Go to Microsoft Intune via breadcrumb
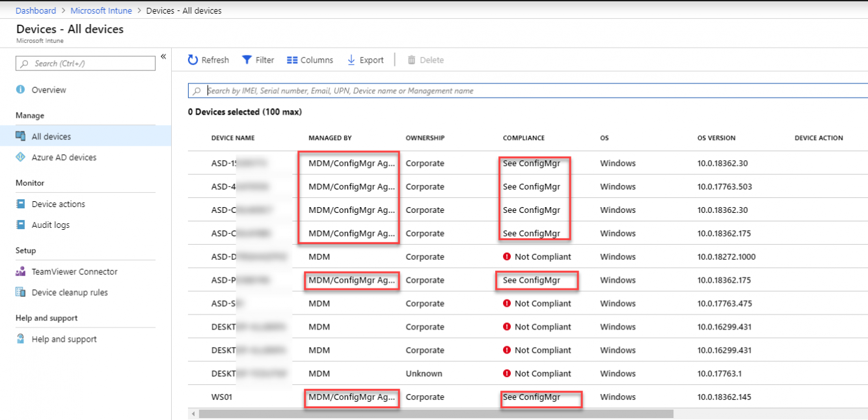This screenshot has width=868, height=420. 101,10
